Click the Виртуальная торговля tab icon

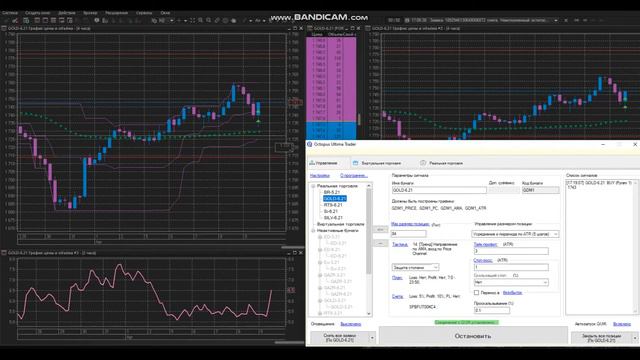(x=355, y=163)
